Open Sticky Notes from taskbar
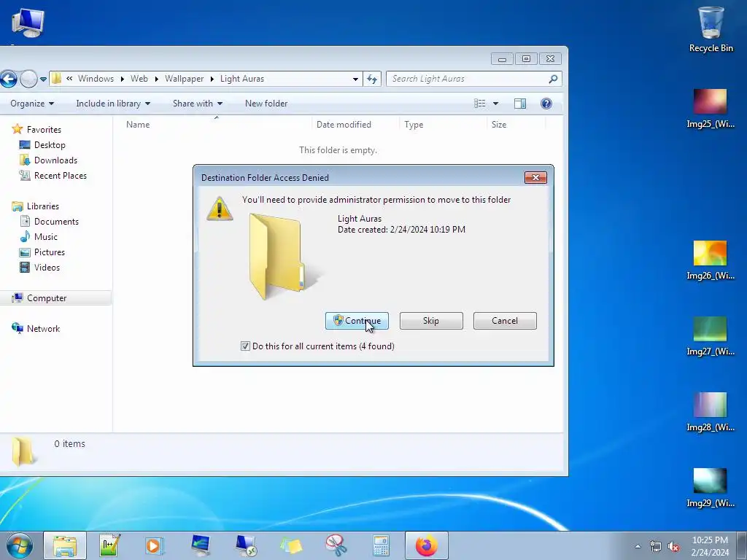Viewport: 747px width, 560px height. (x=291, y=545)
